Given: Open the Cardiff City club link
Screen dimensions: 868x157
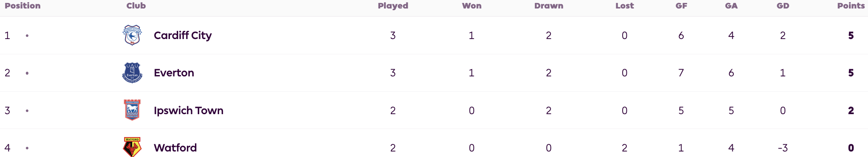Looking at the screenshot, I should pyautogui.click(x=183, y=35).
